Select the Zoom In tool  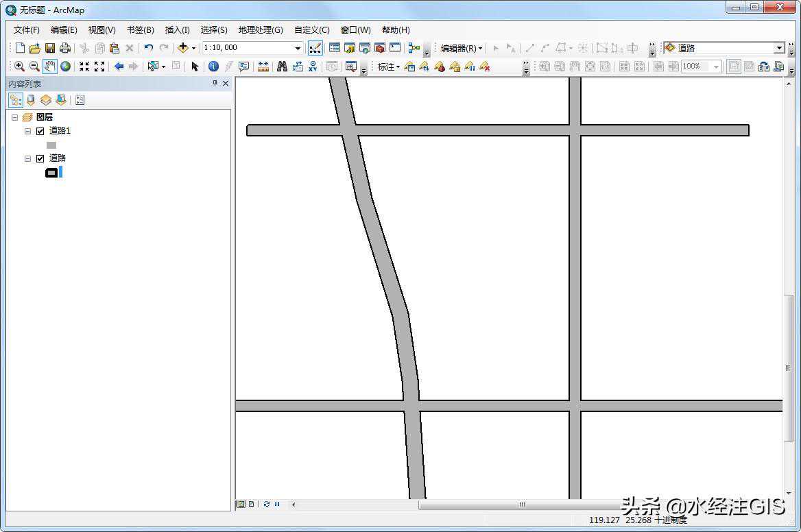point(19,66)
